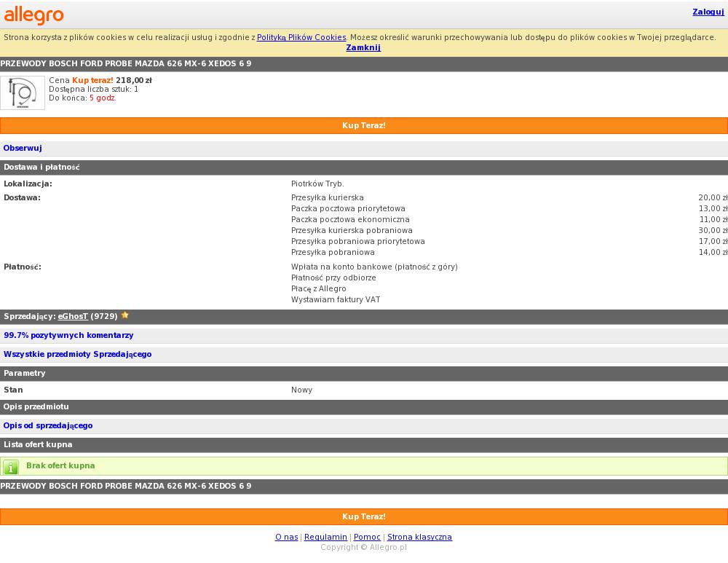Click the top PRZEWODY BOSCH item title
This screenshot has width=728, height=563.
[126, 63]
